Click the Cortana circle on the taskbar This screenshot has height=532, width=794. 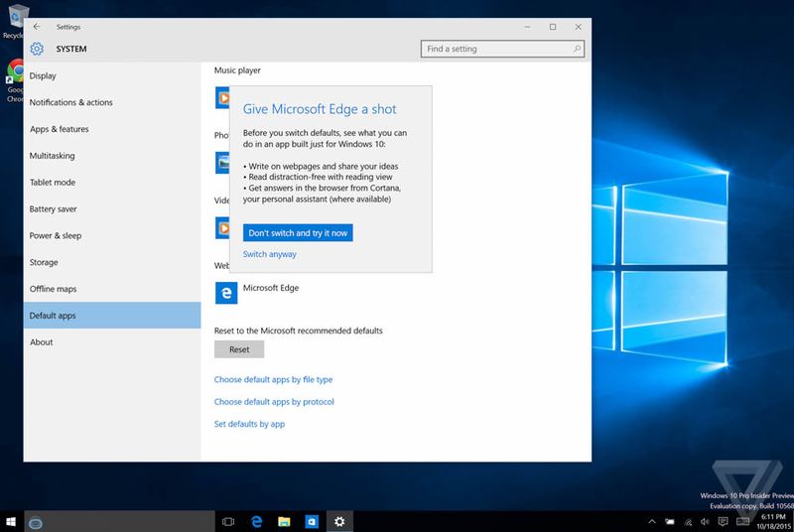pos(37,521)
